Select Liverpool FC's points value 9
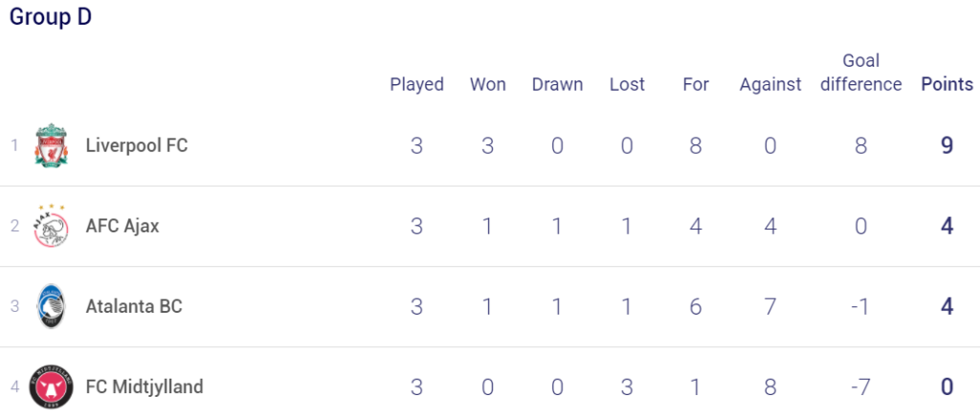The width and height of the screenshot is (980, 417). tap(947, 145)
